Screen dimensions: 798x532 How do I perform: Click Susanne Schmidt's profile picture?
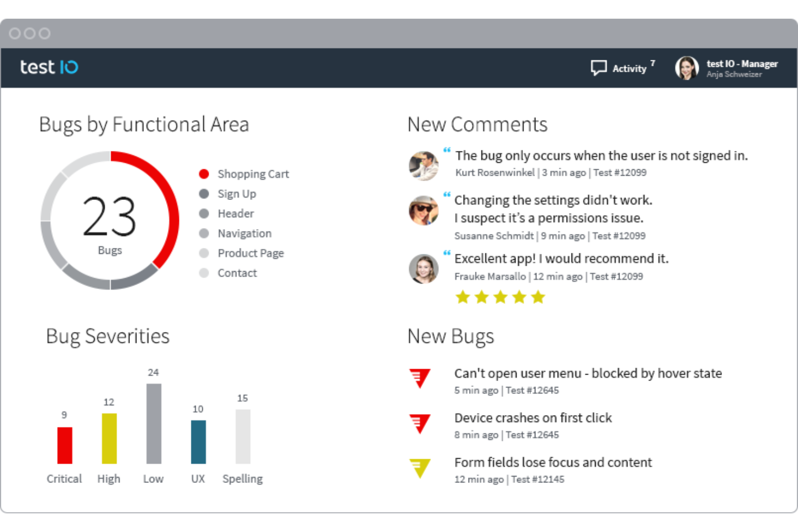pyautogui.click(x=424, y=210)
